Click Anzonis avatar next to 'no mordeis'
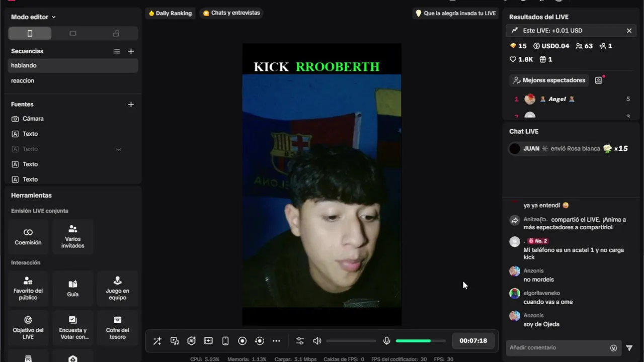 pyautogui.click(x=514, y=271)
